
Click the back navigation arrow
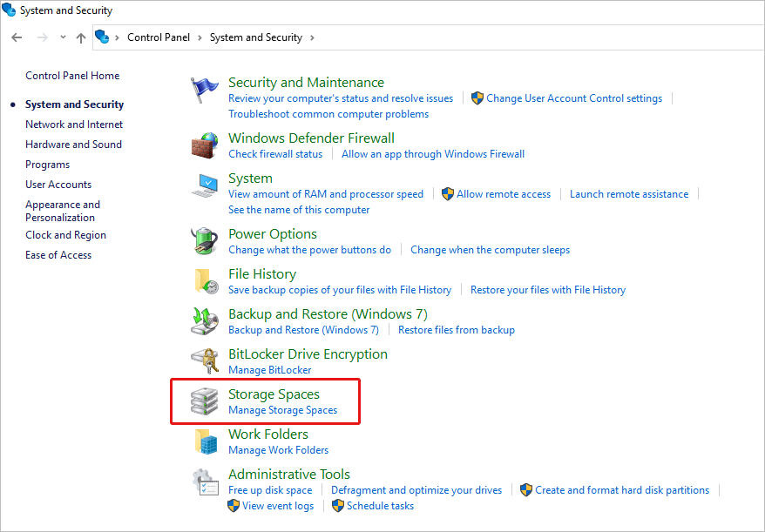[x=17, y=37]
